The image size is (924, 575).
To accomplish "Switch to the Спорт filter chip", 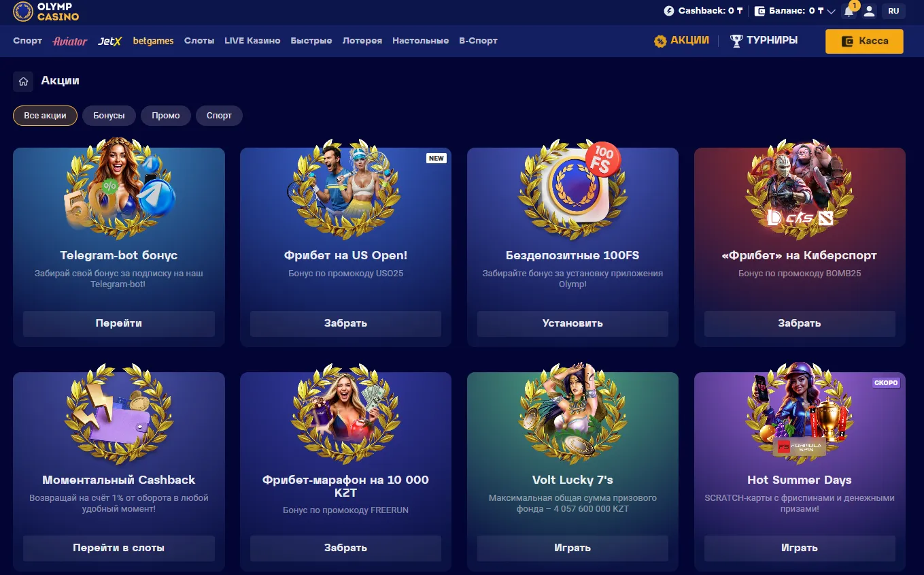I will tap(219, 116).
